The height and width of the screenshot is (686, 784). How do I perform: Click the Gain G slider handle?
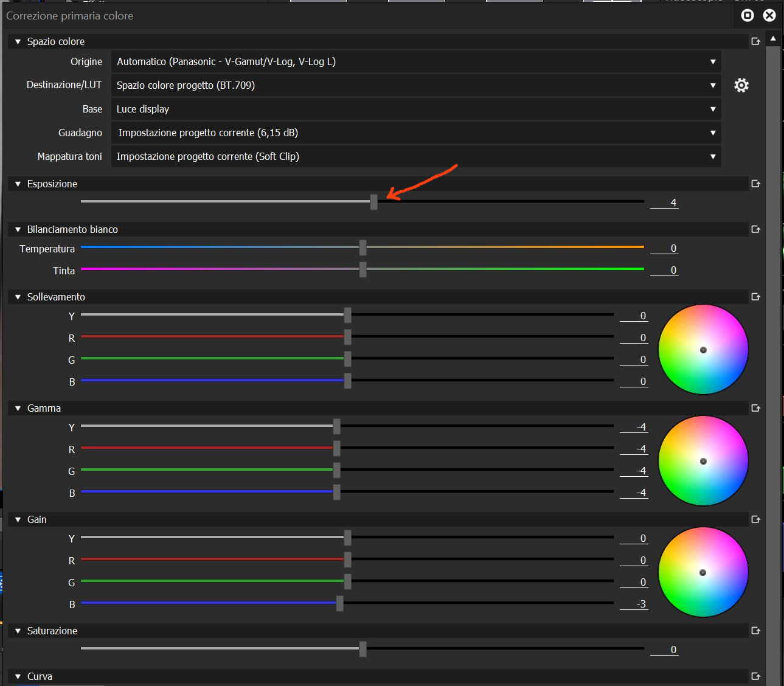(348, 581)
